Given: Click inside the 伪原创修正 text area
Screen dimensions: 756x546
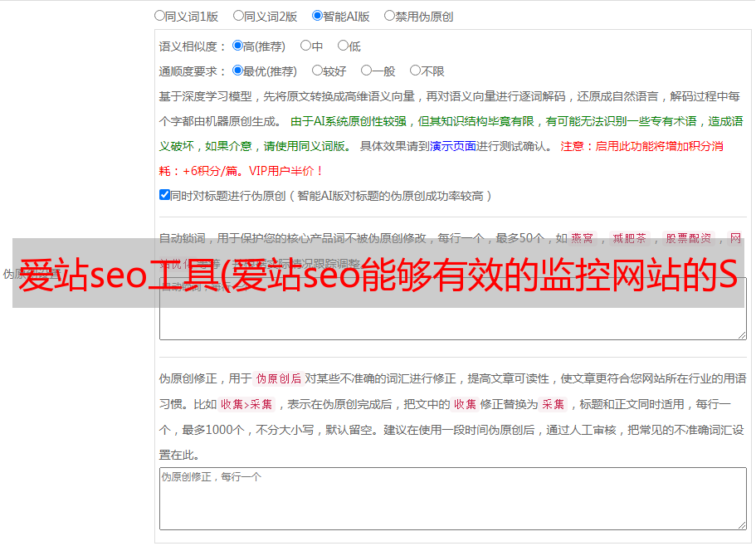Looking at the screenshot, I should click(x=453, y=499).
